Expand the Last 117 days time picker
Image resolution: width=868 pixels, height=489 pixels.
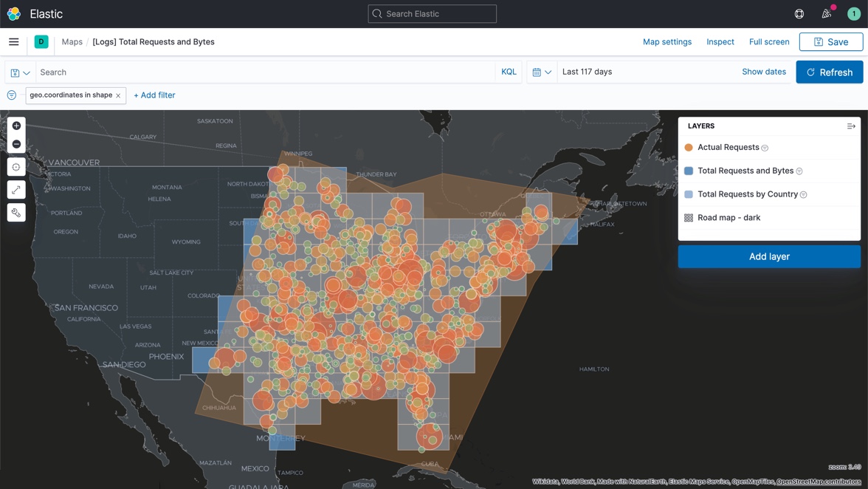click(588, 72)
